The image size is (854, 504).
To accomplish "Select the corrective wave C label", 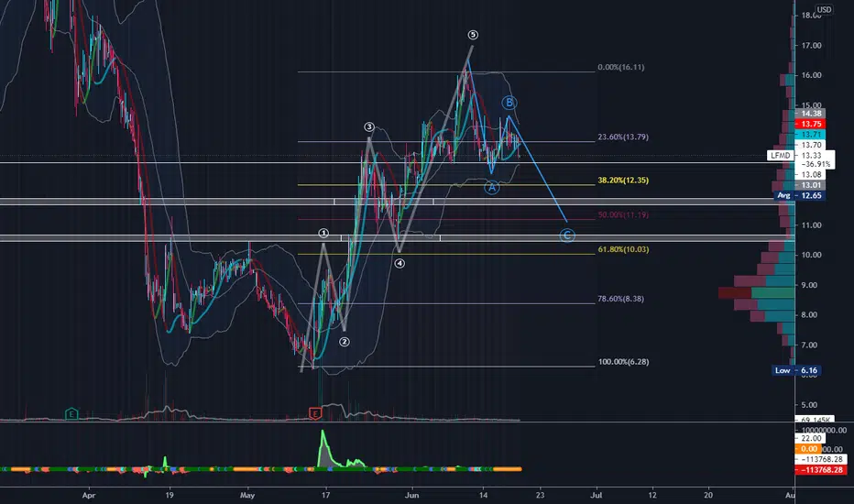I will [x=567, y=236].
